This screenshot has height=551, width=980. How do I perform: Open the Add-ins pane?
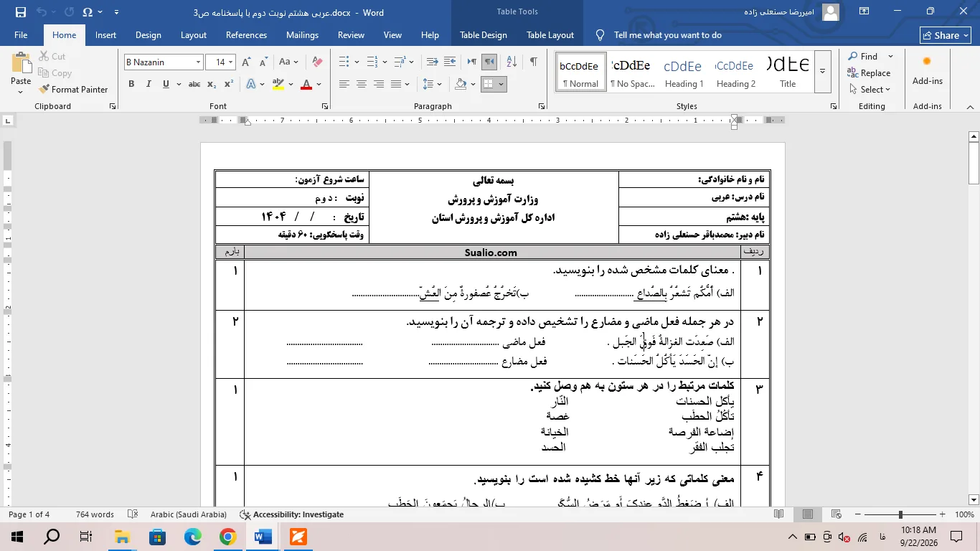tap(927, 71)
